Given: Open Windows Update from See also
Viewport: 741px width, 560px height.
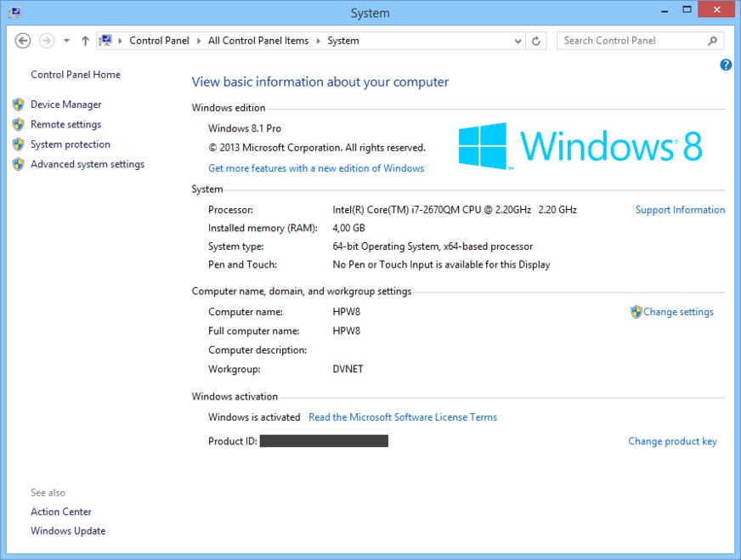Looking at the screenshot, I should click(x=68, y=531).
